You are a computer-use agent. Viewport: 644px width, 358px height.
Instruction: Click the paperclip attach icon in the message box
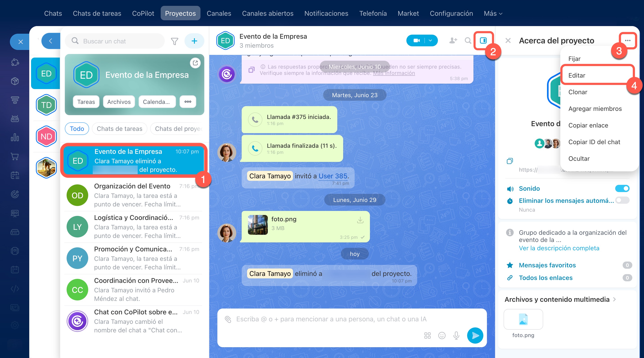(x=228, y=319)
